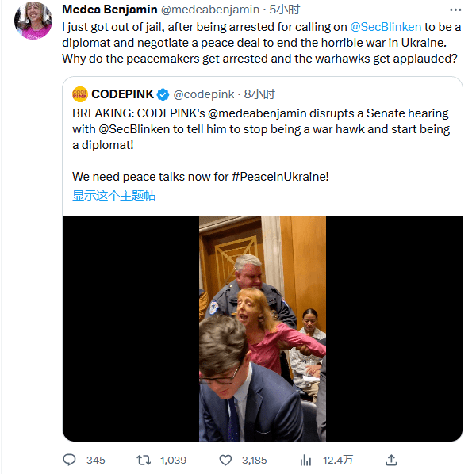The height and width of the screenshot is (474, 476).
Task: Like the tweet with the heart icon
Action: point(225,460)
